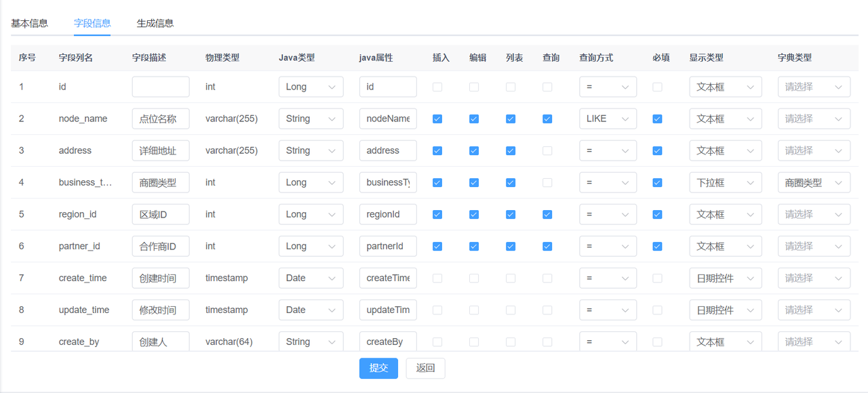The height and width of the screenshot is (393, 868).
Task: Open 字典类型 商圈类型 dropdown
Action: [x=814, y=182]
